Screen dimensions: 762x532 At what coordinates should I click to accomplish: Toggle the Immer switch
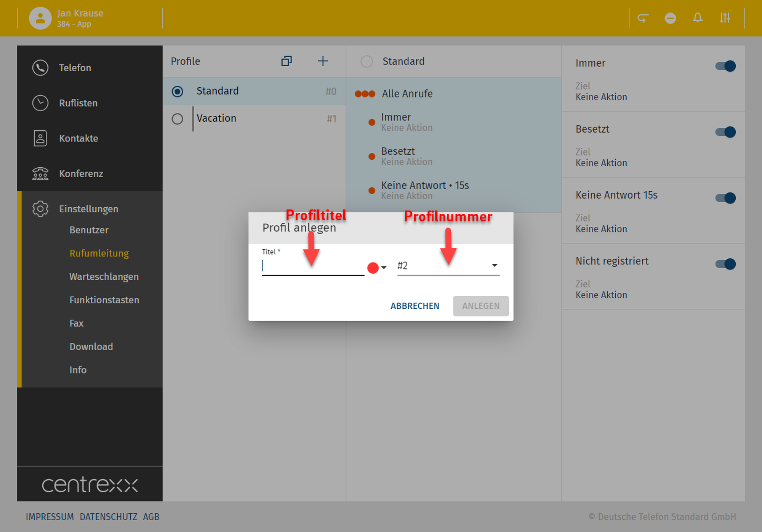click(725, 66)
